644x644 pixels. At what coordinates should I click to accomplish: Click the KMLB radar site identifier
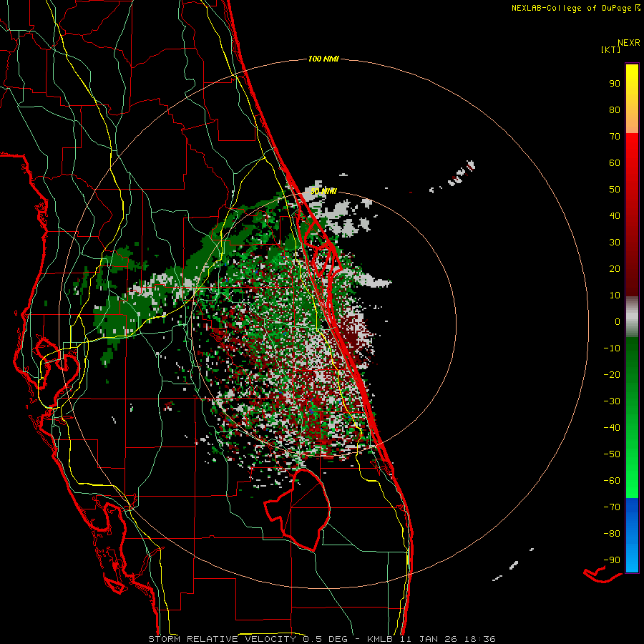(x=380, y=639)
